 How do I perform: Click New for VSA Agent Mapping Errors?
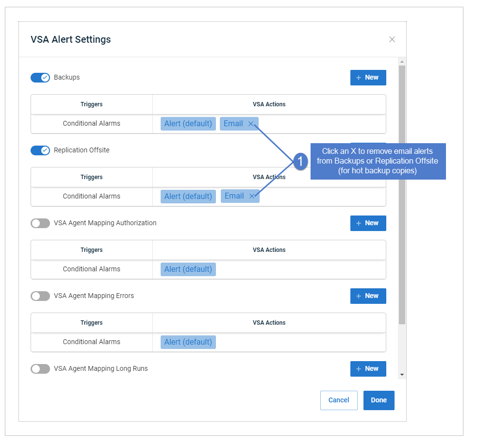click(368, 296)
